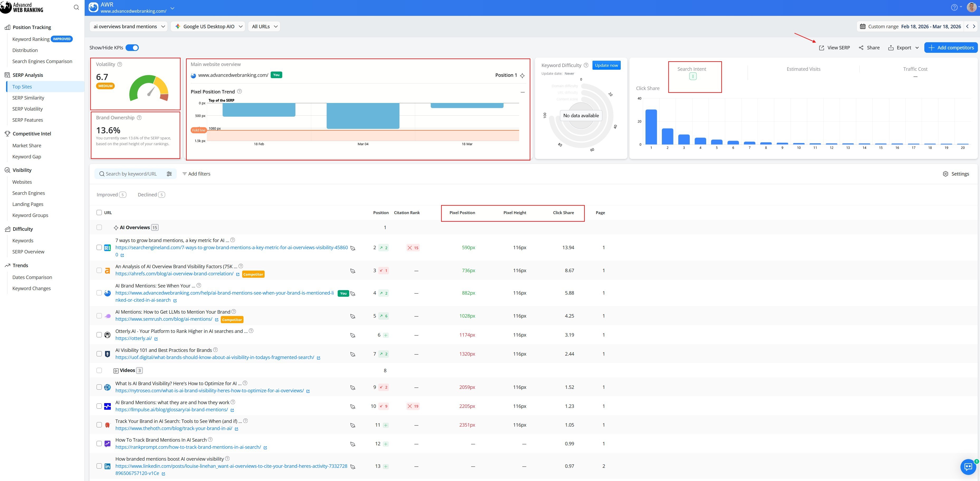The image size is (980, 481).
Task: Click the tag icon in the searchengineland row
Action: 353,248
